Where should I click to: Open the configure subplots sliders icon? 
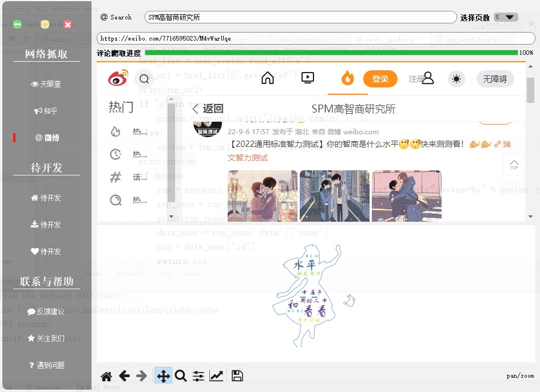point(198,376)
